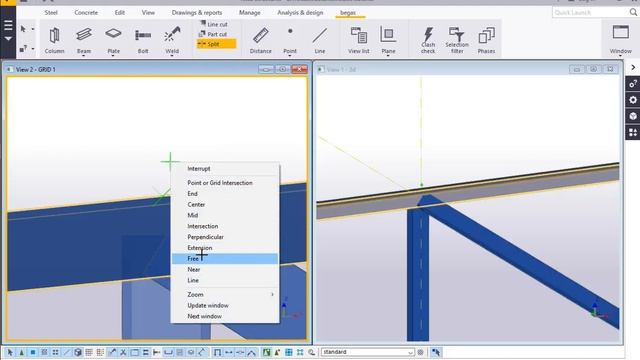Open the Analysis & design tab
The height and width of the screenshot is (360, 640).
tap(300, 13)
